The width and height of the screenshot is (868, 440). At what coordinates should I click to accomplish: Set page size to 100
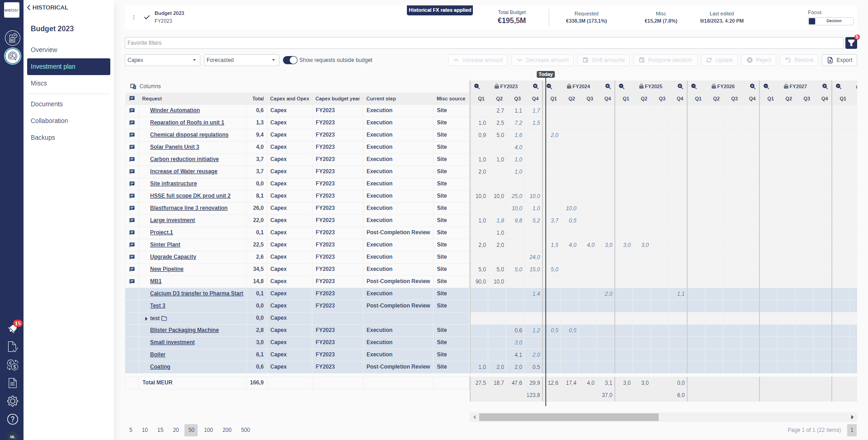[208, 430]
